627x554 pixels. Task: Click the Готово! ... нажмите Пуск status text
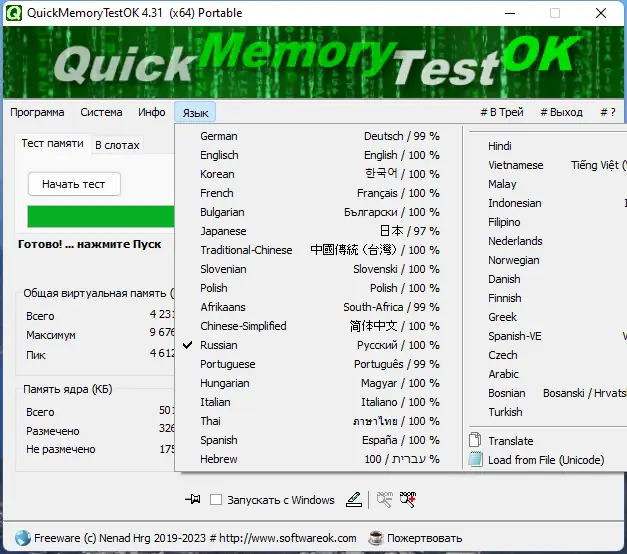coord(90,244)
